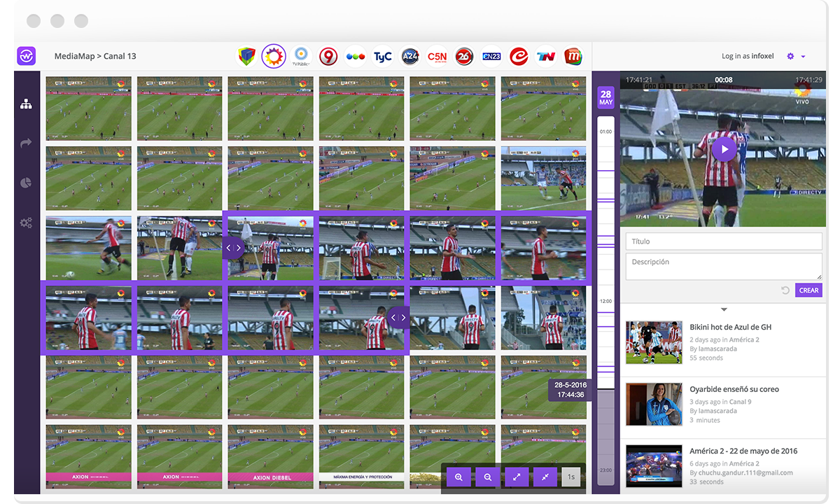This screenshot has height=504, width=840.
Task: Select the three colored balls channel logo
Action: 356,56
